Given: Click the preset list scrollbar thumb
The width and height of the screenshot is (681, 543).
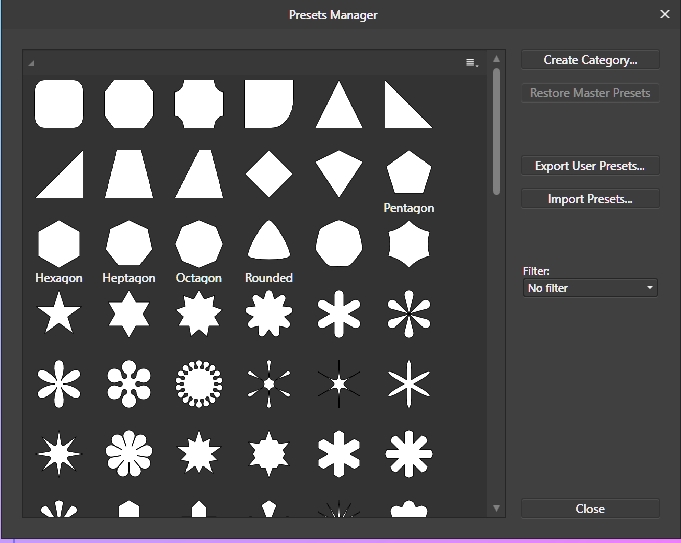Looking at the screenshot, I should coord(496,132).
